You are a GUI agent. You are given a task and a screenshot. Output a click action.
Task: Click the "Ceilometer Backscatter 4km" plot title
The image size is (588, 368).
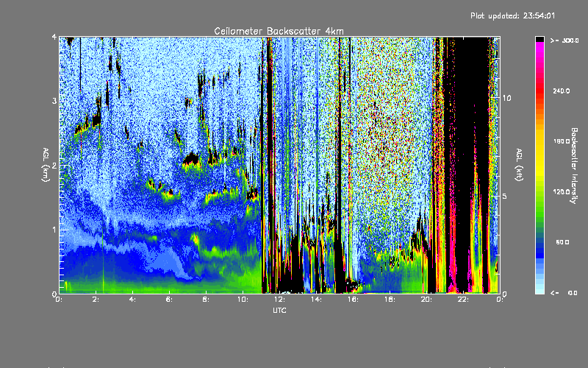click(279, 31)
